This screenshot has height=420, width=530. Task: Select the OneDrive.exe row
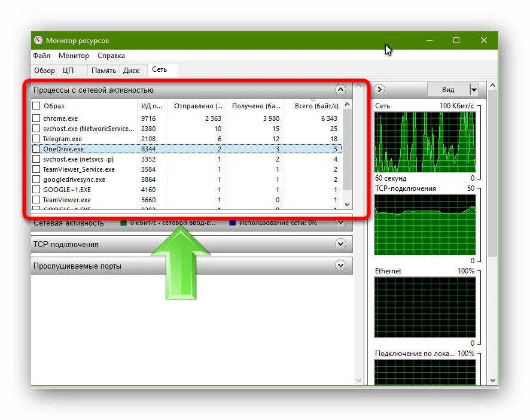click(x=187, y=149)
